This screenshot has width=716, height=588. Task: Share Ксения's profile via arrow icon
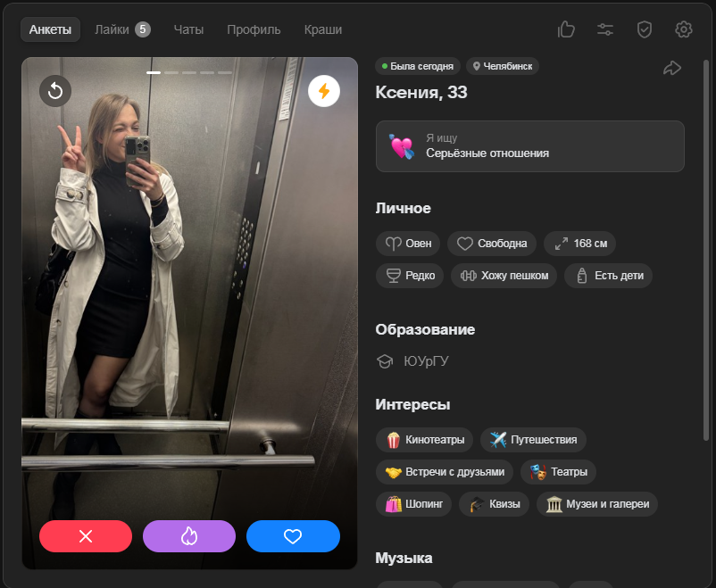672,69
